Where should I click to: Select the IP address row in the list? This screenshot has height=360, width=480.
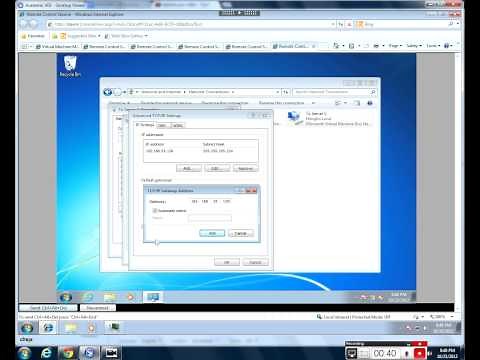click(x=201, y=151)
